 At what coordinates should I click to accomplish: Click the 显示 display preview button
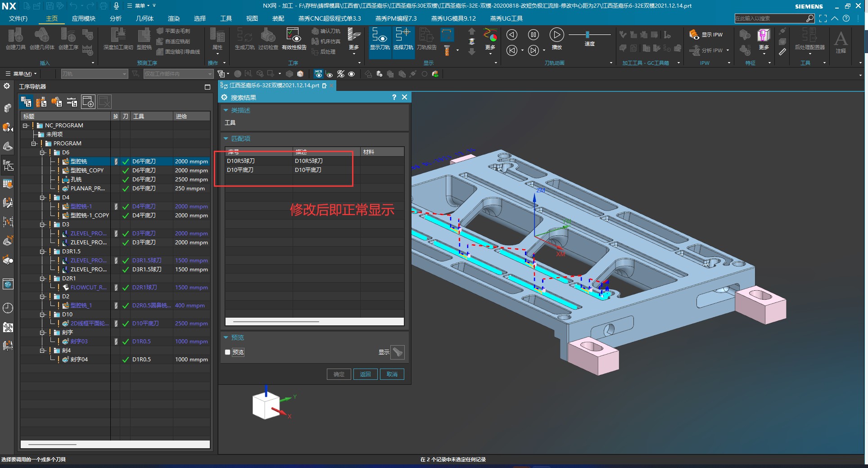[x=398, y=352]
